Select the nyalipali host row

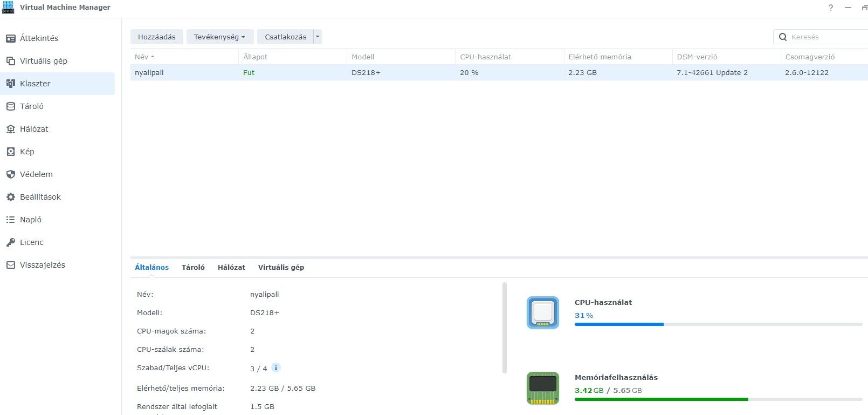[x=499, y=72]
